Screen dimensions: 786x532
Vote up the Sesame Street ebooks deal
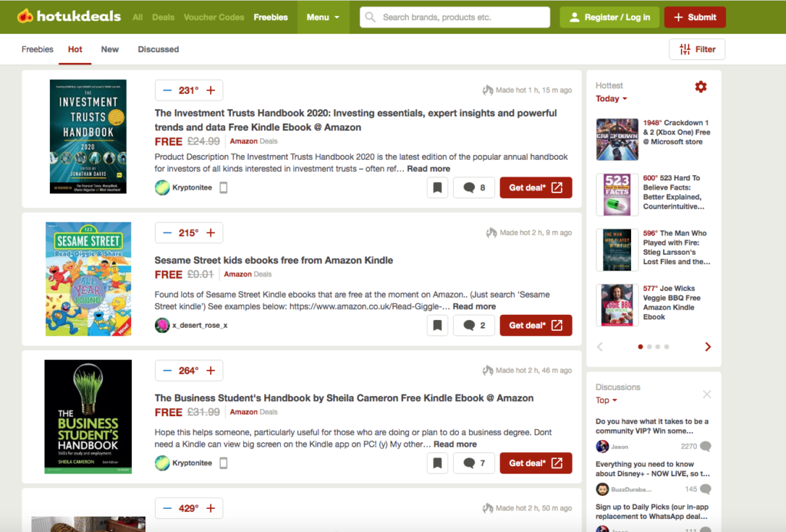pyautogui.click(x=211, y=233)
